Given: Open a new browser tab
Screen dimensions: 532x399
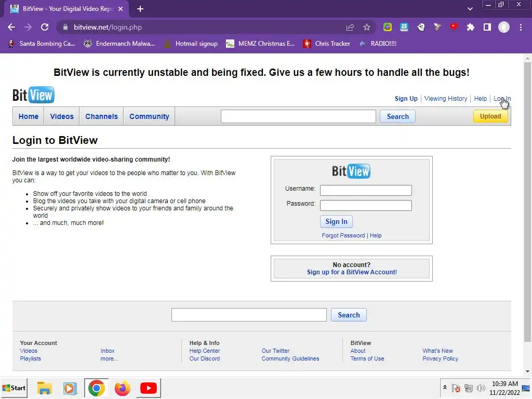Looking at the screenshot, I should [140, 9].
